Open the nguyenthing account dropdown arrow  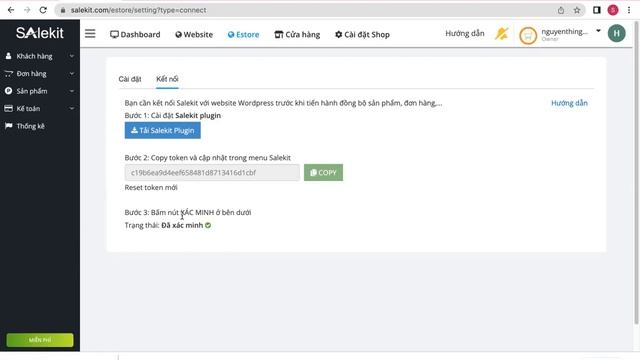598,31
